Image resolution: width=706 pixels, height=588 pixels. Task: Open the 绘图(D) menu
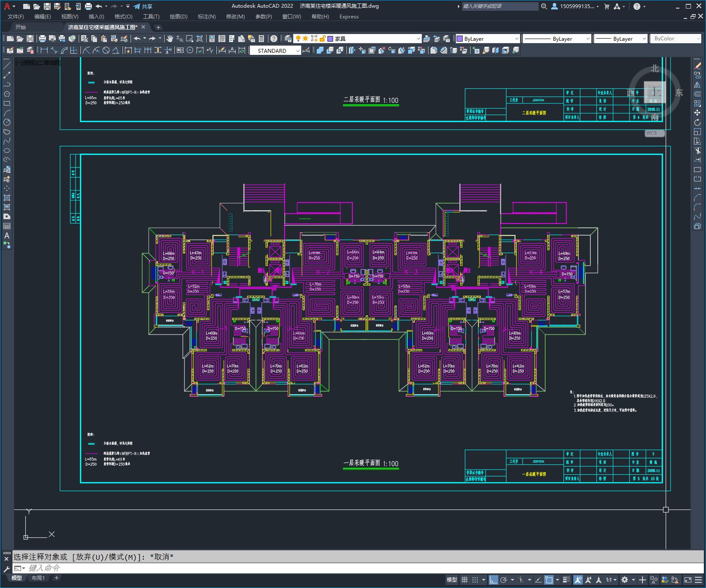click(x=178, y=17)
